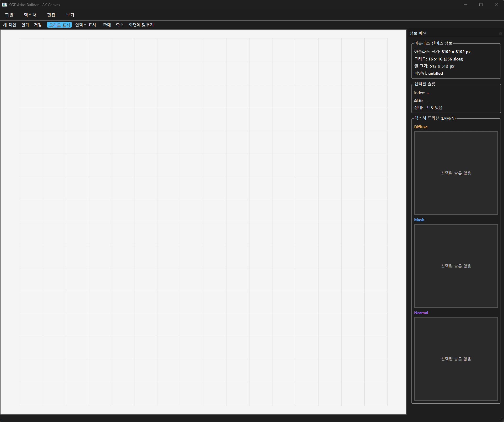Open the 텍스처 menu
This screenshot has width=504, height=422.
[30, 15]
